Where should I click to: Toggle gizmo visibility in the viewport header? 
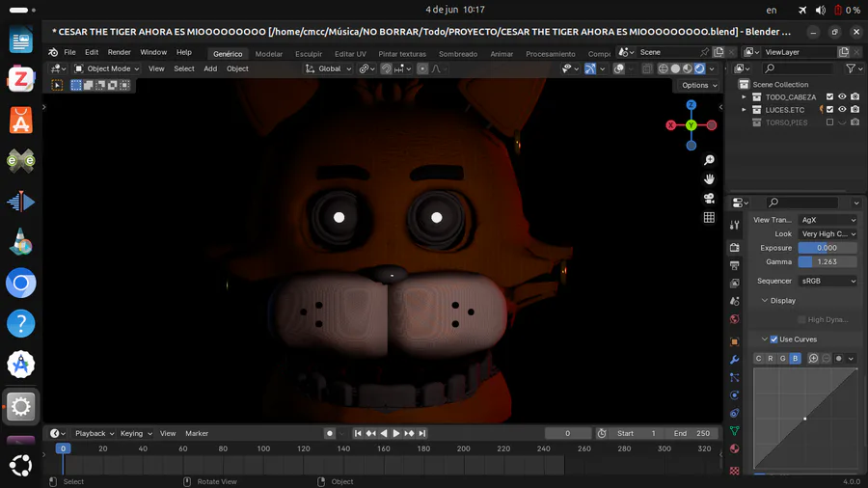(590, 68)
